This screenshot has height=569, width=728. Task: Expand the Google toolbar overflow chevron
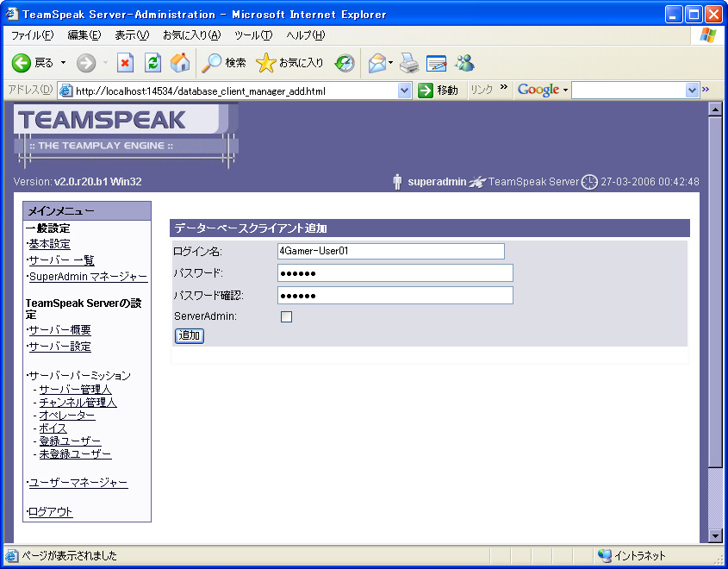[706, 89]
